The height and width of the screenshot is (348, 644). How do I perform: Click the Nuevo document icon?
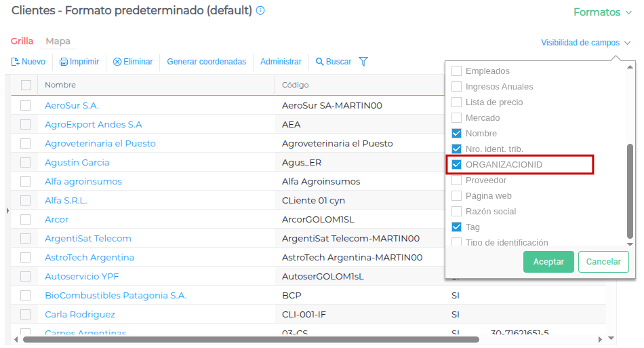(x=15, y=62)
